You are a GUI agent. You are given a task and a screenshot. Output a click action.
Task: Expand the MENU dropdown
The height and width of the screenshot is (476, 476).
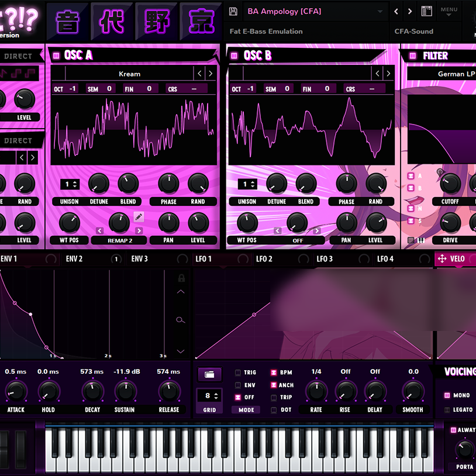click(x=449, y=12)
